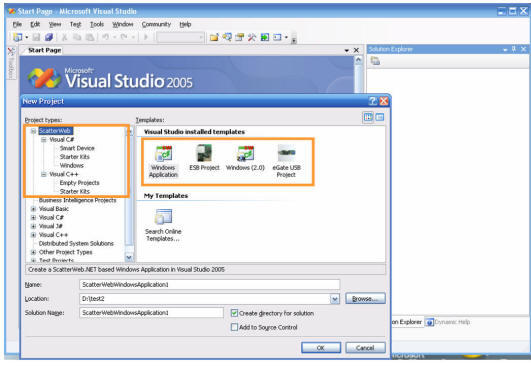The width and height of the screenshot is (531, 366).
Task: Open the Tools menu
Action: coord(97,24)
